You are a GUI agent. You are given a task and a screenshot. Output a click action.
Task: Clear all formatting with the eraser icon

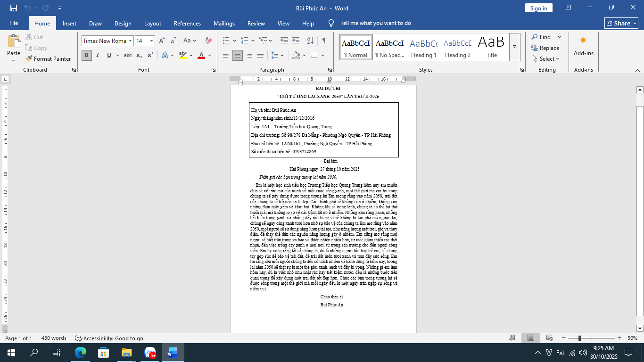[208, 41]
